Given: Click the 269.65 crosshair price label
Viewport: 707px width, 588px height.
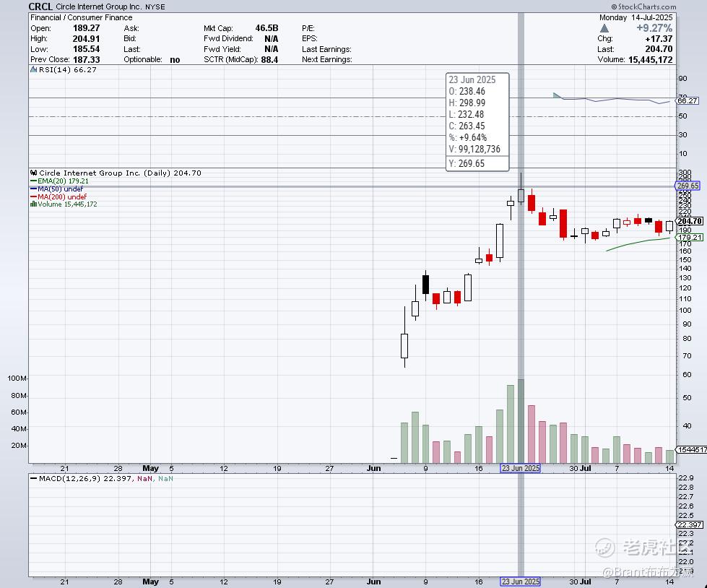Looking at the screenshot, I should (688, 186).
